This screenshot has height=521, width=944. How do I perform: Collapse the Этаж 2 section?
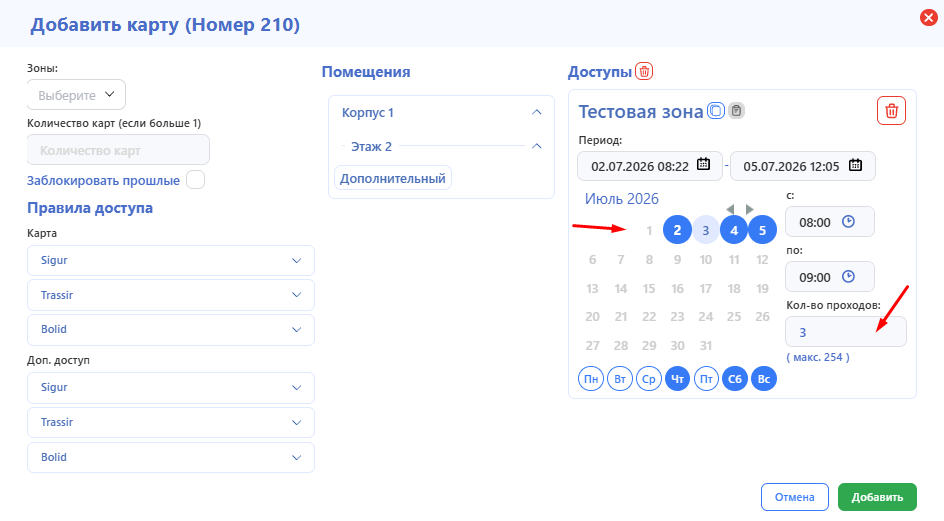(x=536, y=146)
